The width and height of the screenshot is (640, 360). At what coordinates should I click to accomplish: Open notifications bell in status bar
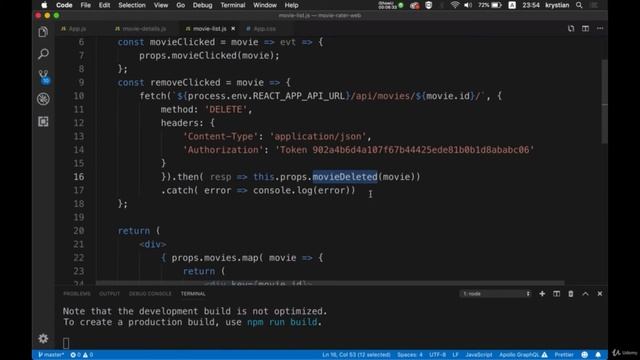[x=598, y=355]
